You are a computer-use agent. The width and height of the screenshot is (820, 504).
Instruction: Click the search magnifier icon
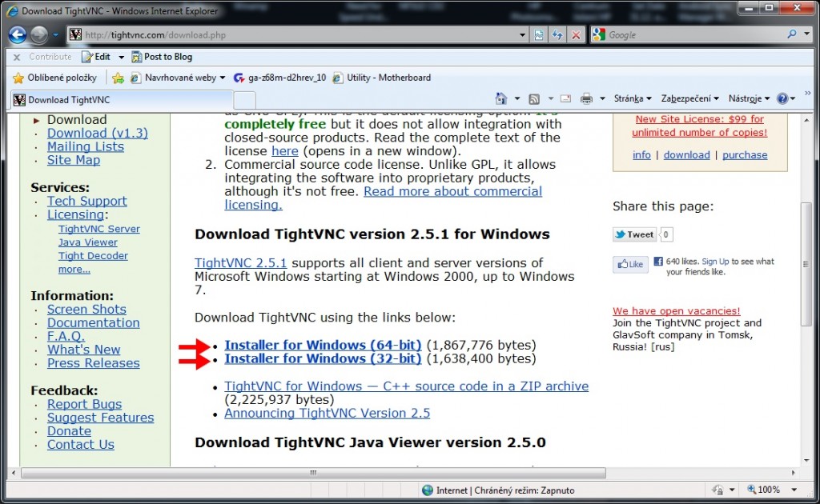coord(792,34)
